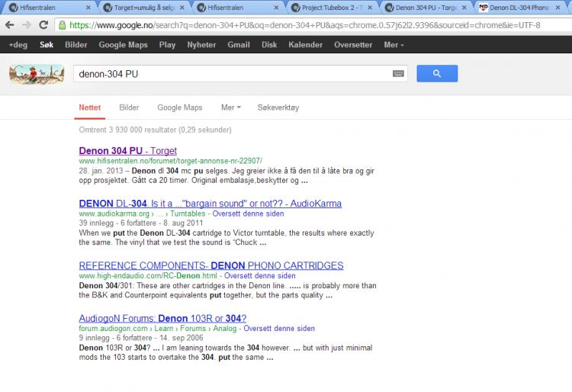Open Gmail in the Google bar
Screen dimensions: 572x392
[x=239, y=45]
